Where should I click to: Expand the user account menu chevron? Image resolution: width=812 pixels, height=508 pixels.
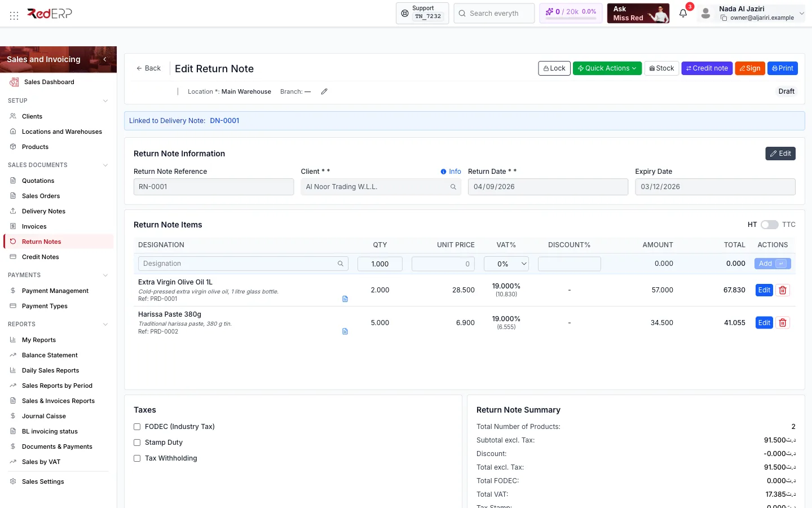tap(801, 13)
